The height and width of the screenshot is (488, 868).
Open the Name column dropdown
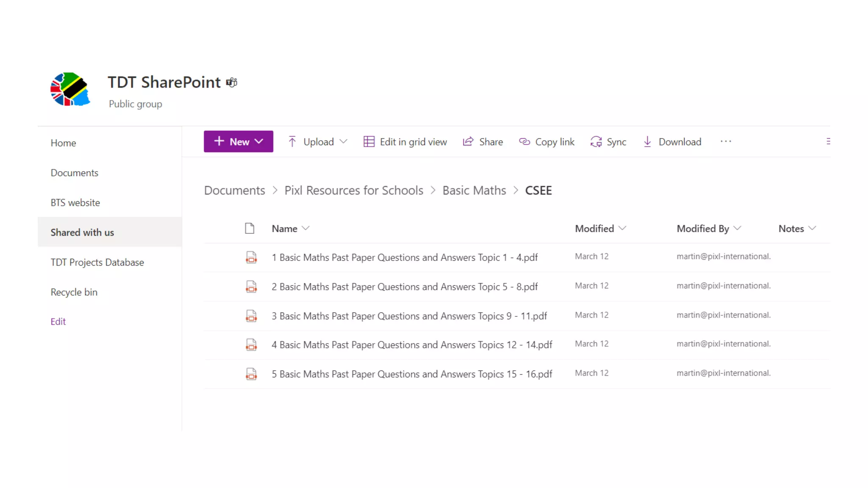coord(306,229)
